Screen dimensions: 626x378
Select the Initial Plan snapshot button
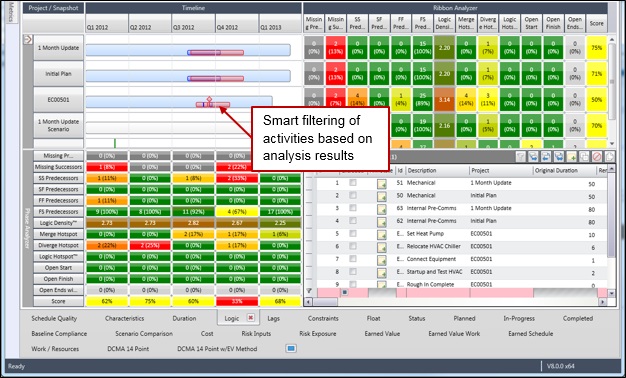[59, 74]
